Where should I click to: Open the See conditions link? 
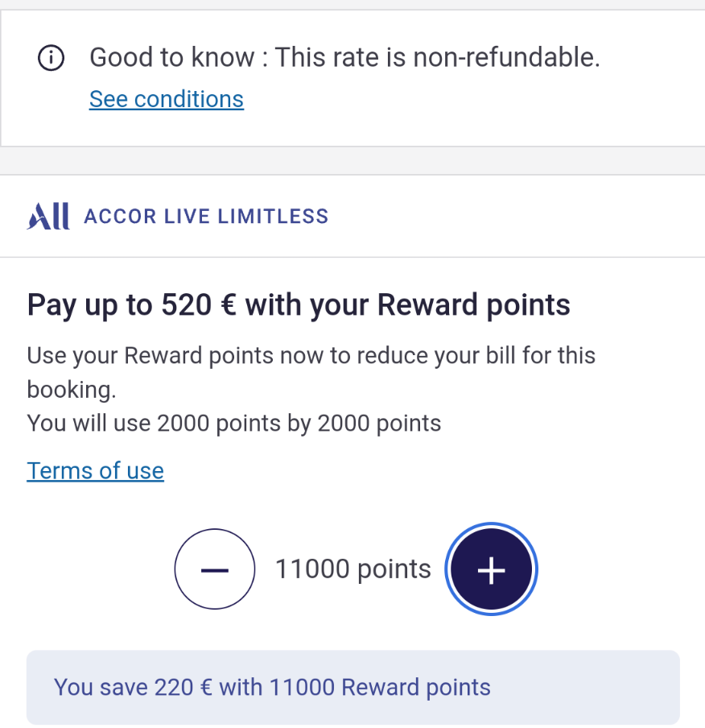click(166, 99)
